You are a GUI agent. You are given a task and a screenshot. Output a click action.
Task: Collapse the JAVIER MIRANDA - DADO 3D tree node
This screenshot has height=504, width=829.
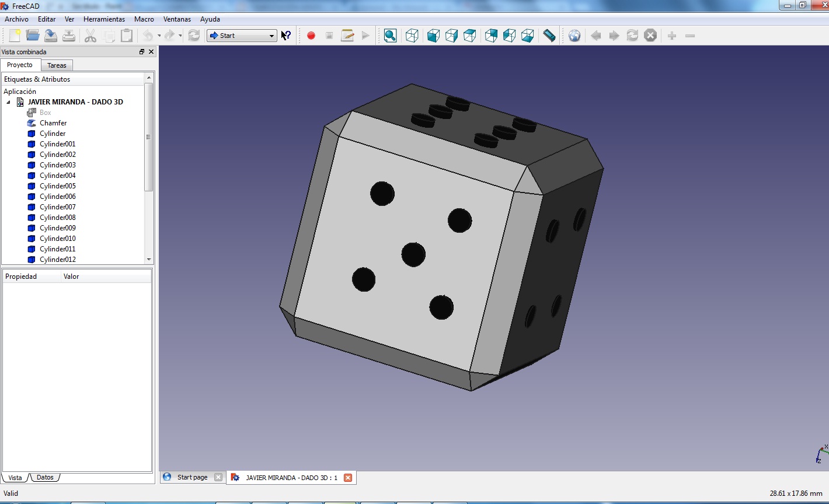coord(8,102)
